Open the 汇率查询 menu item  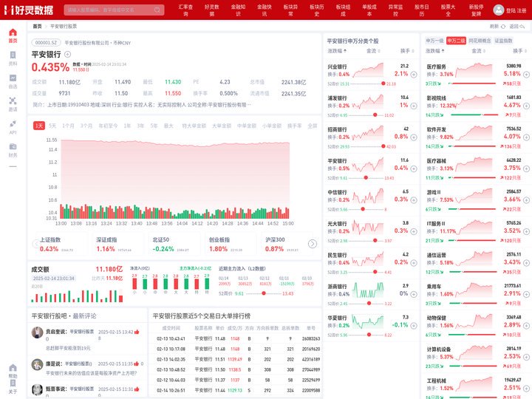[185, 10]
